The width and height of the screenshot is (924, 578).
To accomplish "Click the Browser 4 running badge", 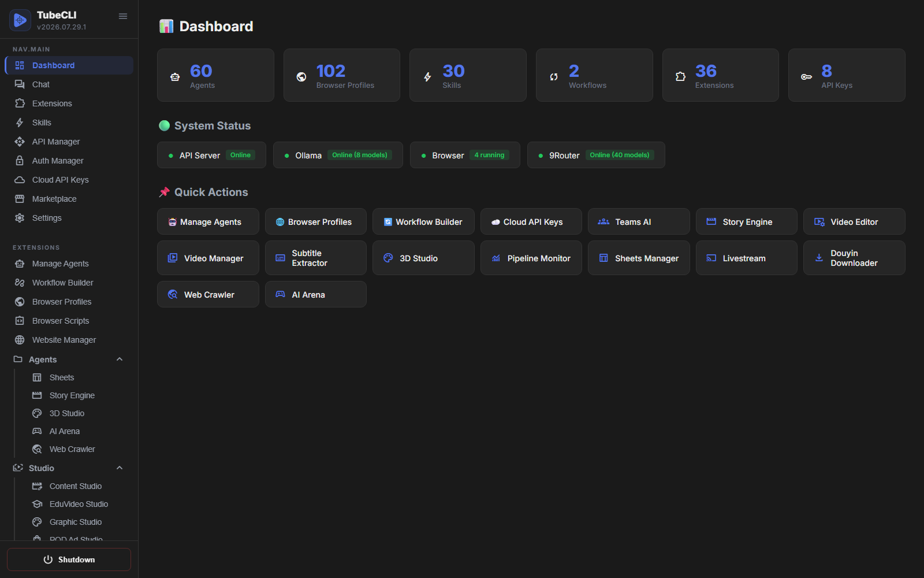I will click(x=489, y=155).
